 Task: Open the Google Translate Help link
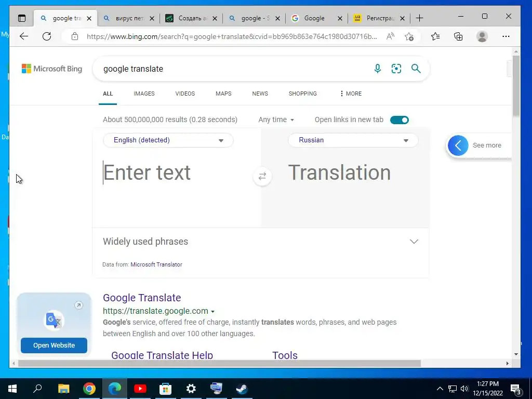(162, 355)
